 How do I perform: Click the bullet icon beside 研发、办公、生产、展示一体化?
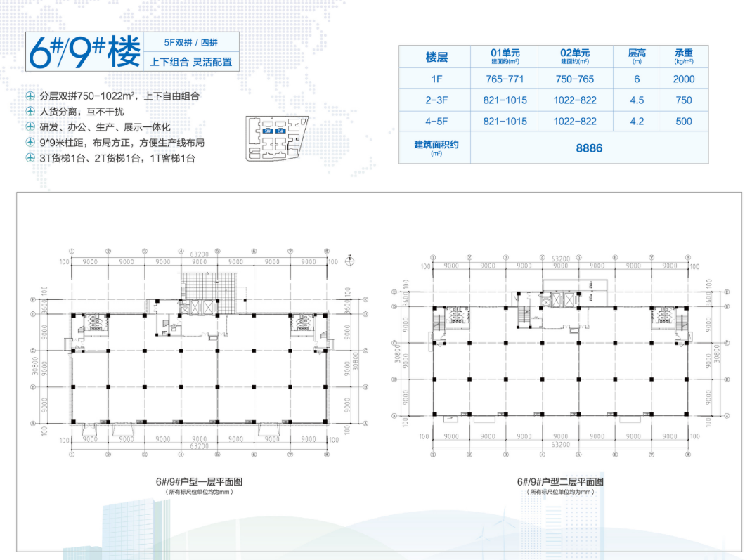coord(30,127)
